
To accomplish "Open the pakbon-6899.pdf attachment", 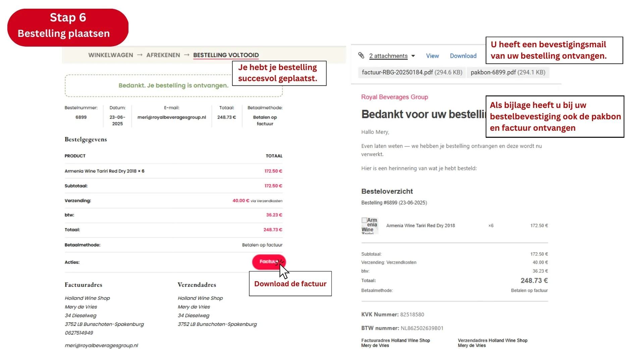I will [x=507, y=72].
